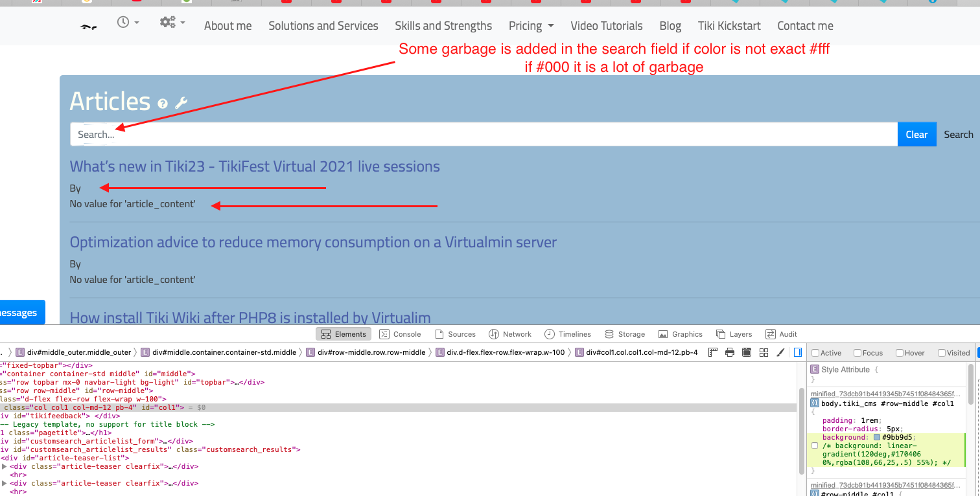Click the blue Clear button
This screenshot has width=980, height=496.
[x=916, y=134]
